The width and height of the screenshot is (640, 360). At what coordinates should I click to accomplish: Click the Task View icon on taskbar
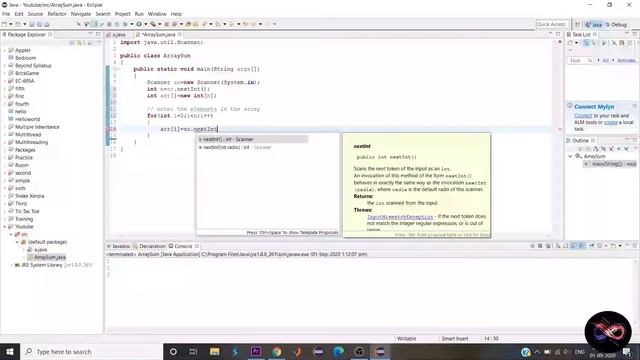click(x=193, y=352)
